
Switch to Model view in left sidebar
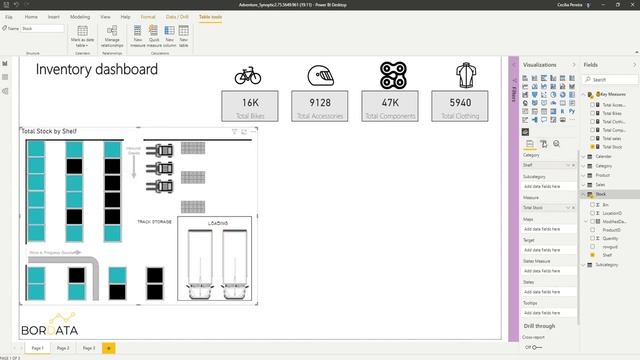tap(5, 91)
